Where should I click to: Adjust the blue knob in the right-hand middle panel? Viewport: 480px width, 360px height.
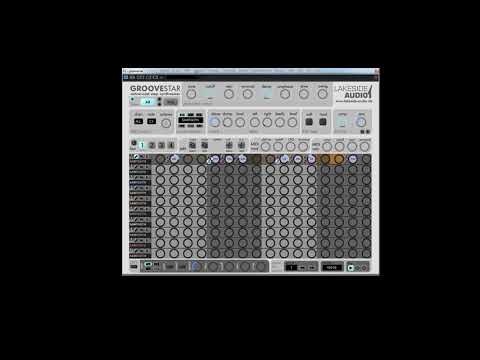[x=361, y=122]
